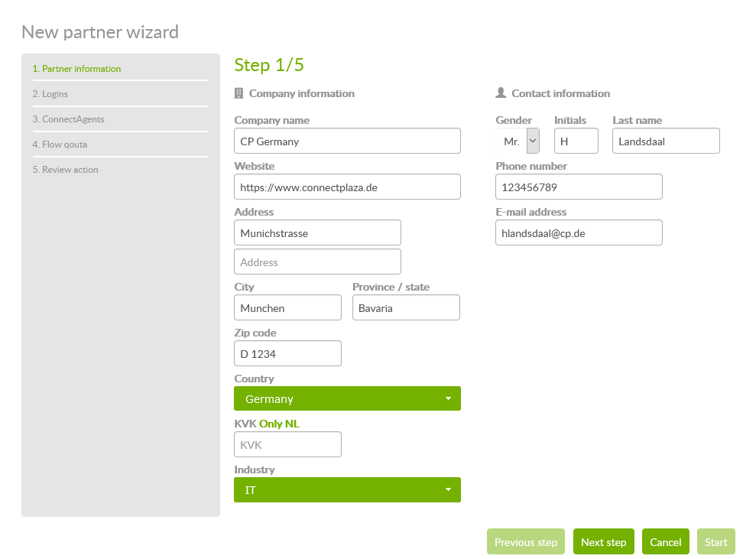Jump to Review action step

65,170
